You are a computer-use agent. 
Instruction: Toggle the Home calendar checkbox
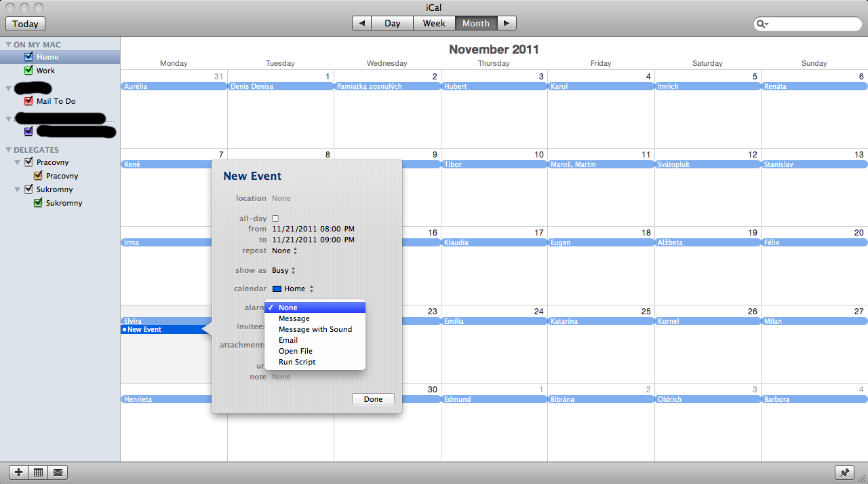(x=28, y=57)
